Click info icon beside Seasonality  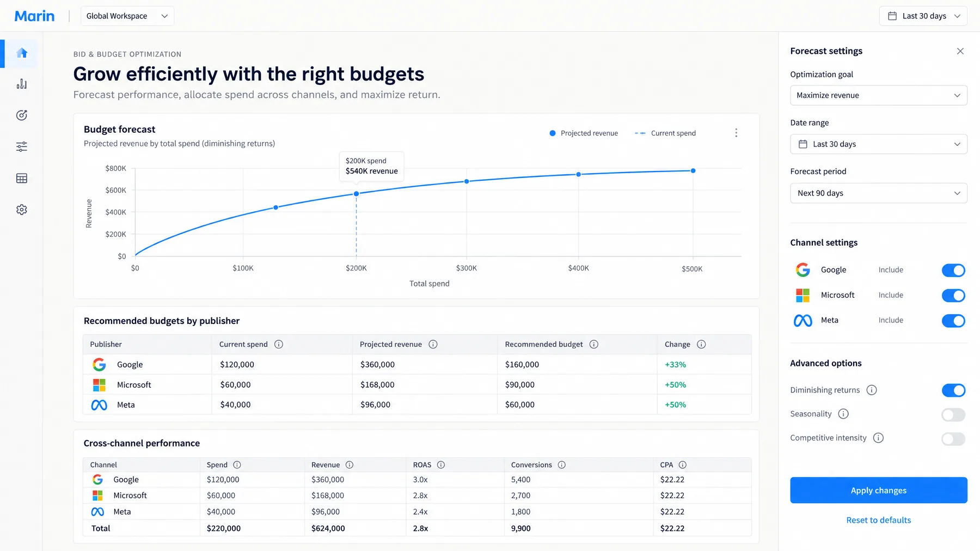(843, 414)
